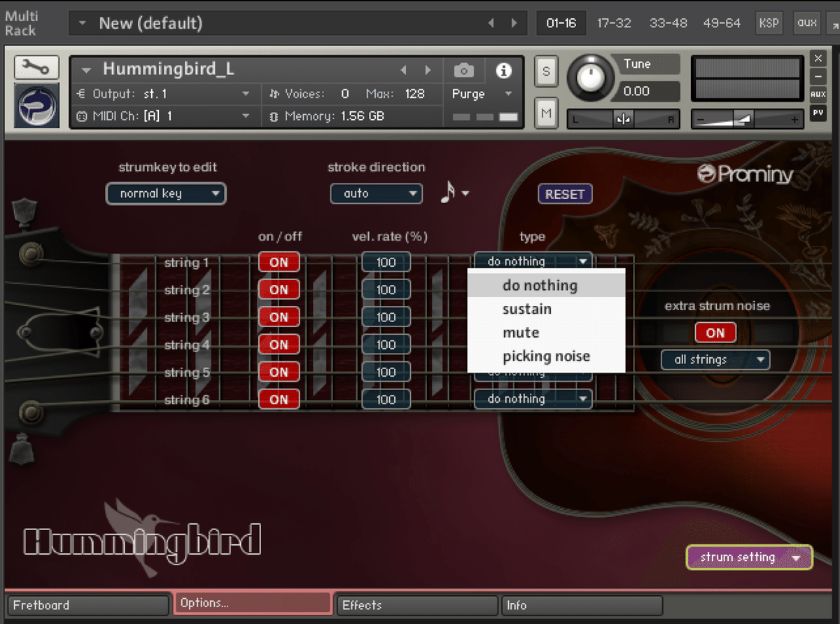Click the pan center marker
840x624 pixels.
(x=623, y=120)
